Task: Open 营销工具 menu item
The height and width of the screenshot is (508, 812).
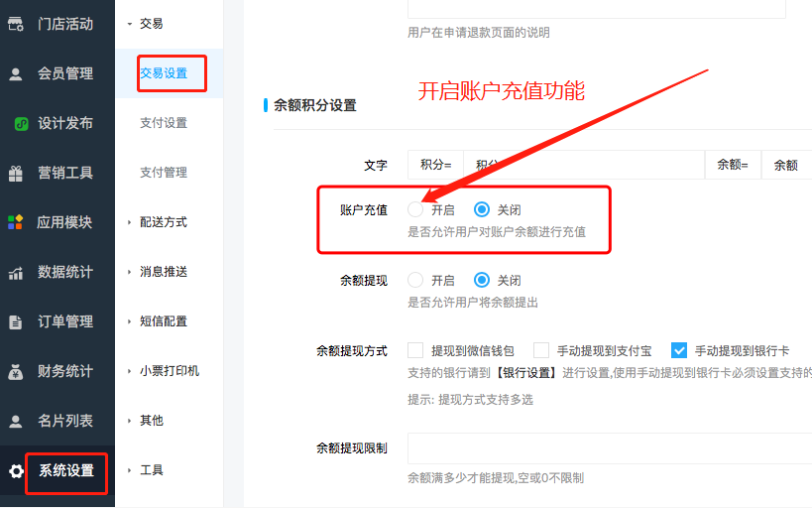Action: [65, 173]
